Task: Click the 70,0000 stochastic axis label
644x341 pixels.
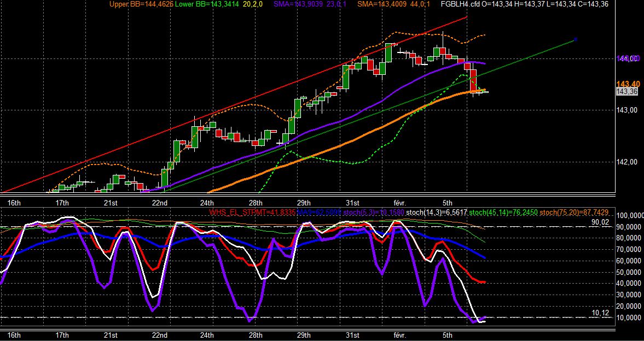Action: (629, 250)
